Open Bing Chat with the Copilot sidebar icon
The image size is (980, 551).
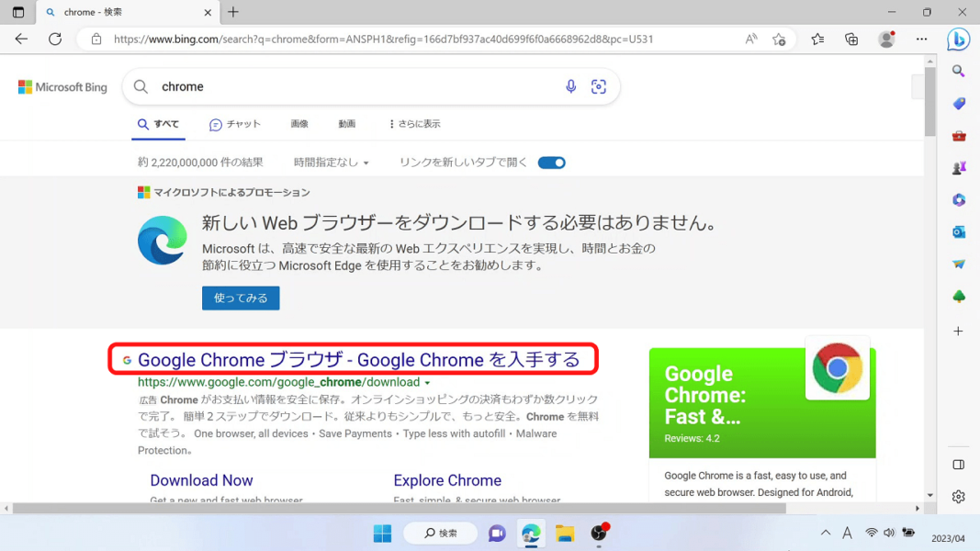958,39
